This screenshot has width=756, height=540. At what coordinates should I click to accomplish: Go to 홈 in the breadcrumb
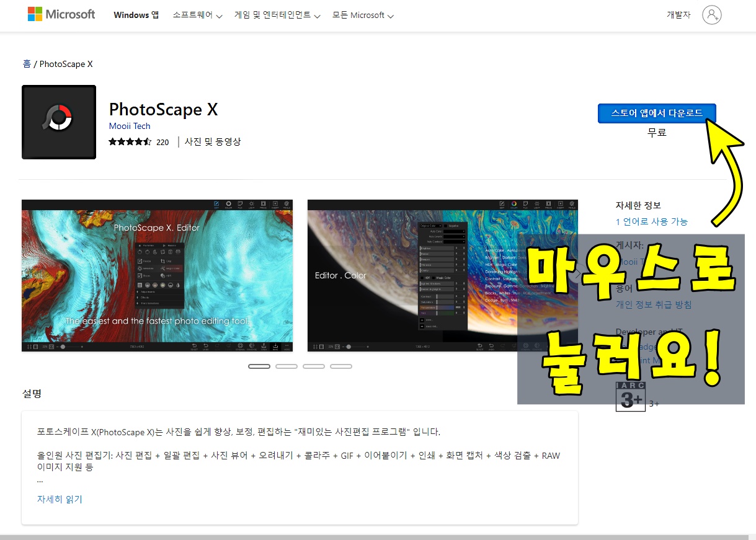pos(27,64)
